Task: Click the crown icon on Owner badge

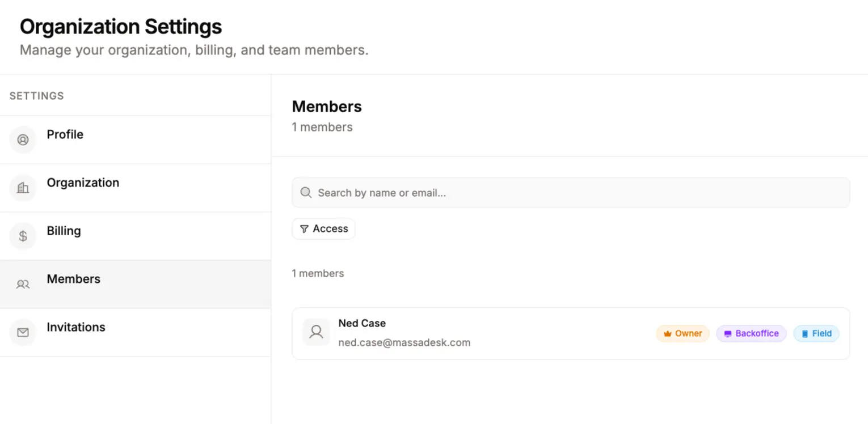Action: [668, 334]
